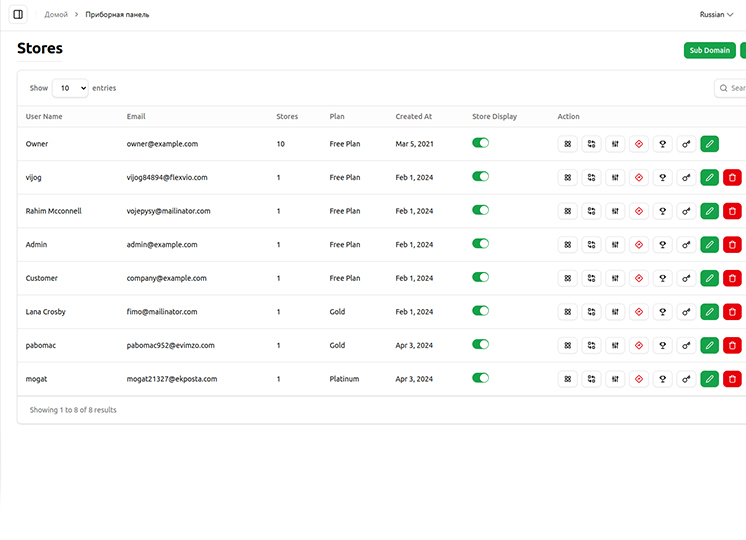Toggle store display for Owner
This screenshot has width=746, height=540.
coord(480,143)
